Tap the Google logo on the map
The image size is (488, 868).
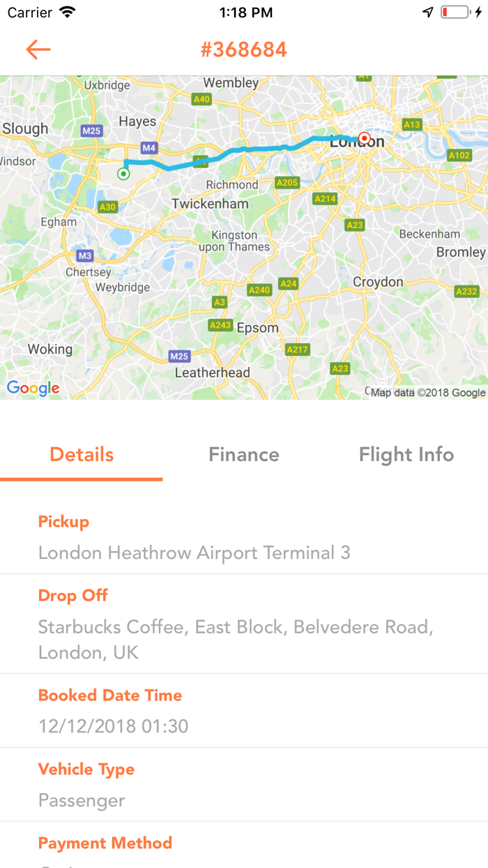point(33,388)
